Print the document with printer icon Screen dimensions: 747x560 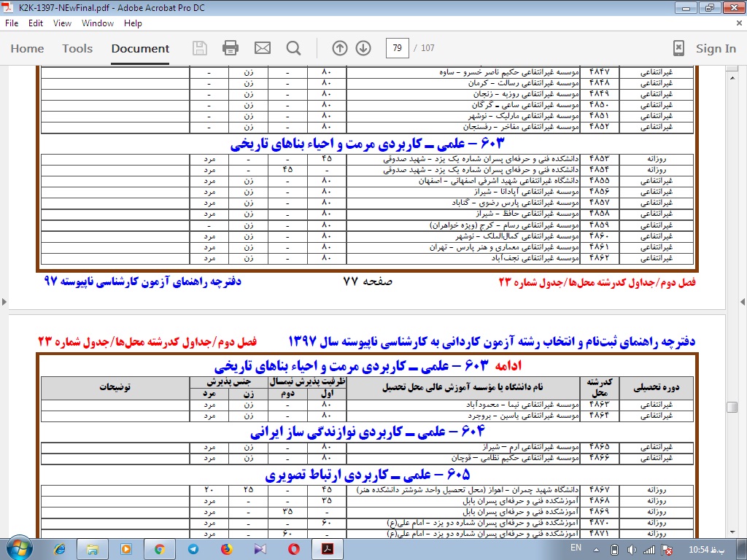[x=231, y=48]
